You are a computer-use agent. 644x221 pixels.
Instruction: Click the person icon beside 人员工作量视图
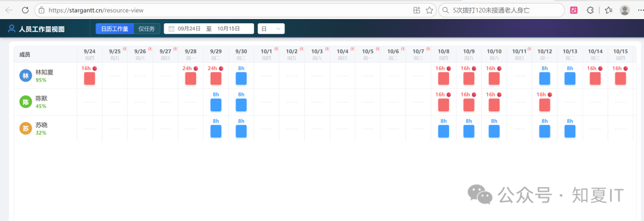11,29
